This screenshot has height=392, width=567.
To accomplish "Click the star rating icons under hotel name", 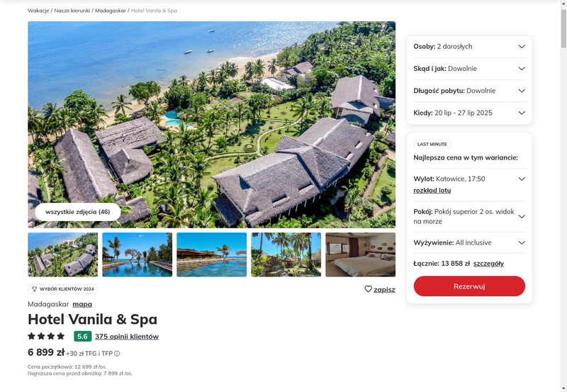I will tap(46, 336).
